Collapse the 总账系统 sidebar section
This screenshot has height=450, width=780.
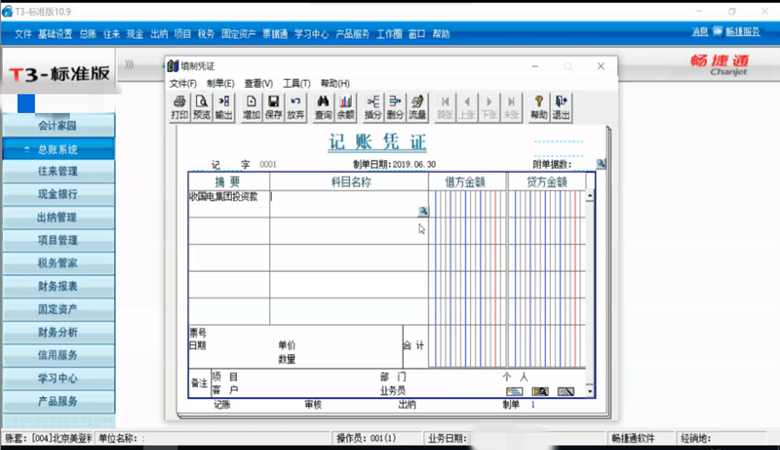point(58,149)
